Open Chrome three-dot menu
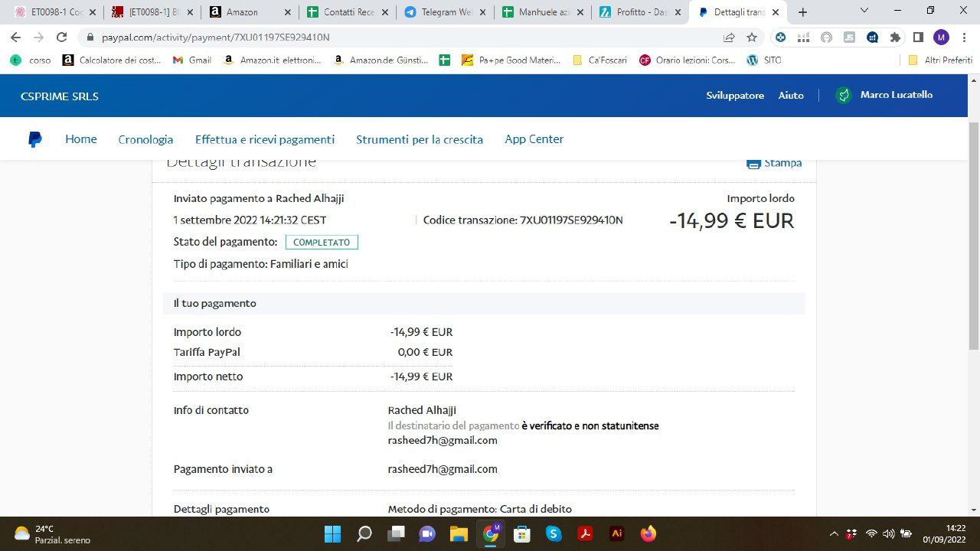Image resolution: width=980 pixels, height=551 pixels. [964, 37]
